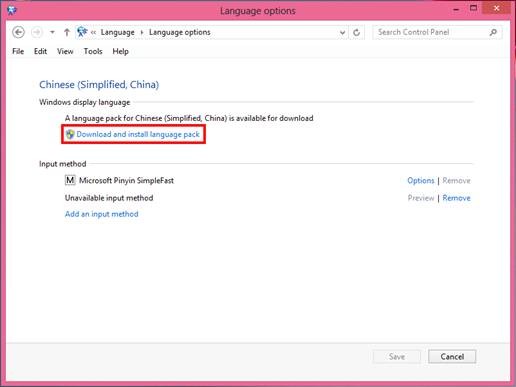This screenshot has width=516, height=387.
Task: Open the Edit menu
Action: pyautogui.click(x=40, y=51)
